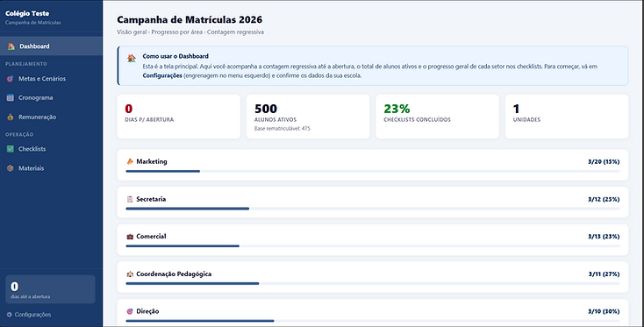Click the Campanha de Matrículas 2026 heading
Image resolution: width=644 pixels, height=327 pixels.
coord(190,19)
